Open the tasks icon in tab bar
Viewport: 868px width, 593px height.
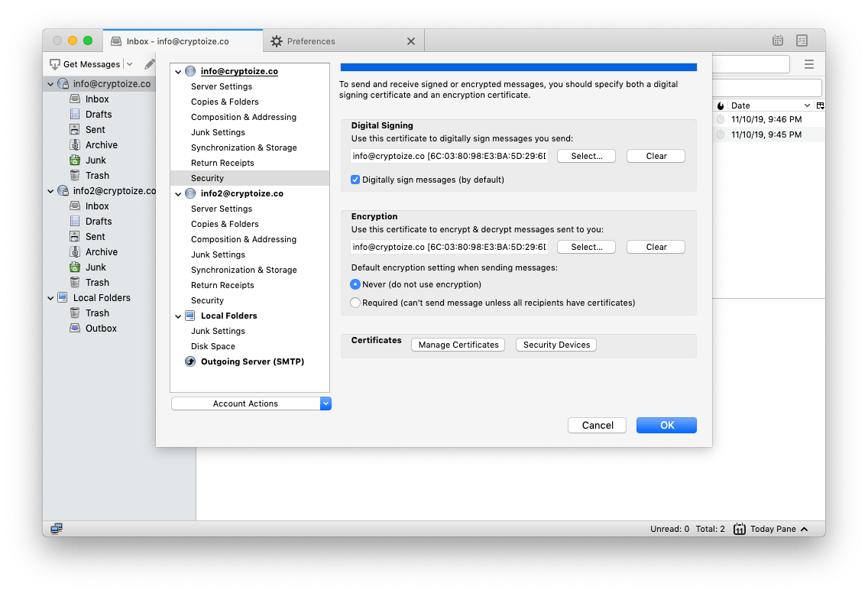click(802, 41)
